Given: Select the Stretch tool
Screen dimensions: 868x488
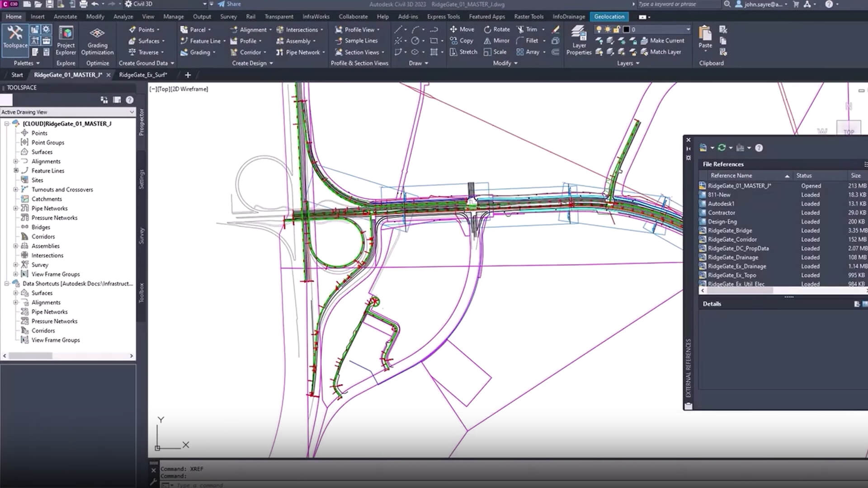Looking at the screenshot, I should tap(463, 52).
